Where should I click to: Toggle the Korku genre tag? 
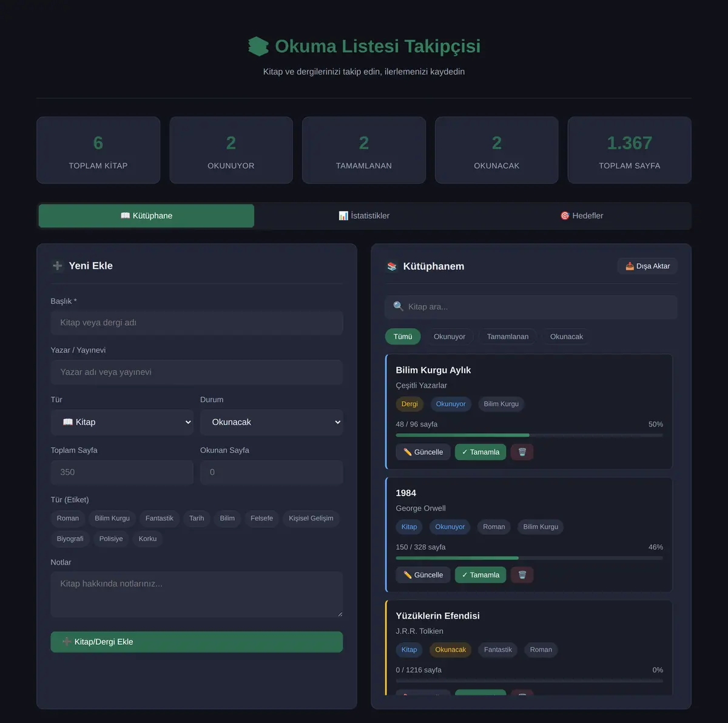click(147, 539)
